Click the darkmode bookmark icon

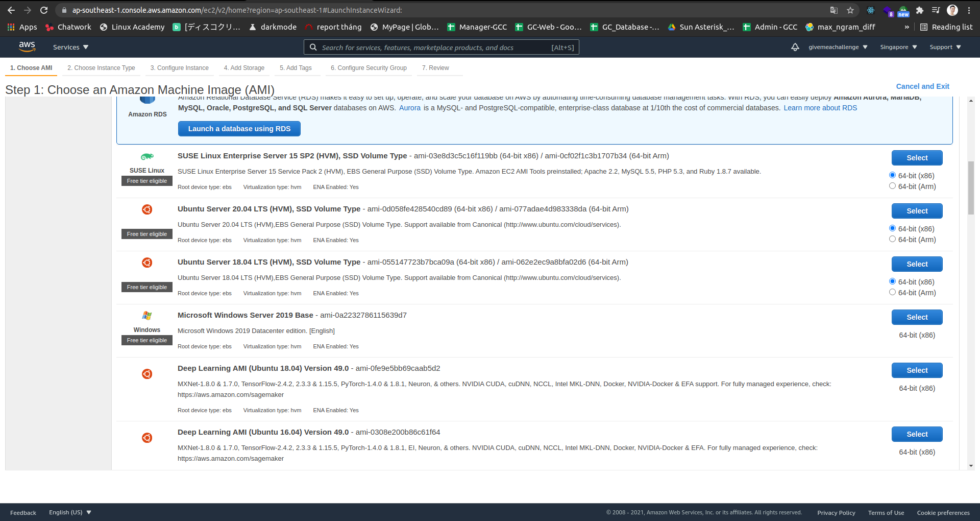coord(252,27)
